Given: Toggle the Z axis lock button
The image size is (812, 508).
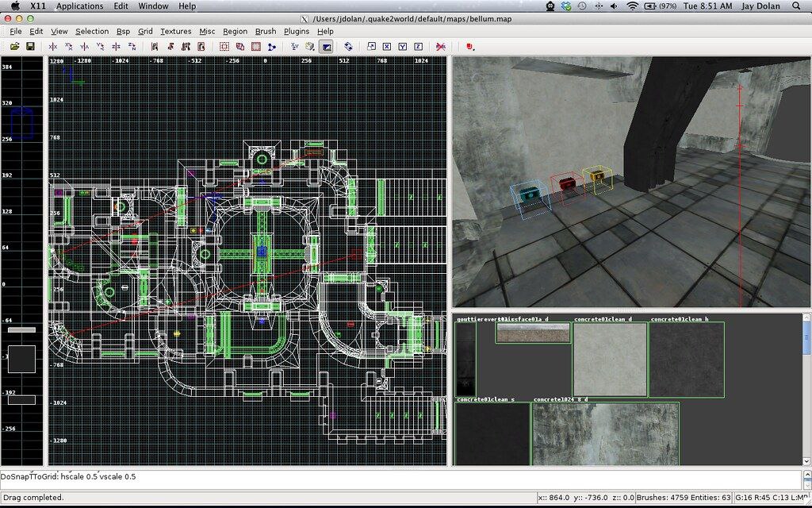Looking at the screenshot, I should (x=418, y=47).
